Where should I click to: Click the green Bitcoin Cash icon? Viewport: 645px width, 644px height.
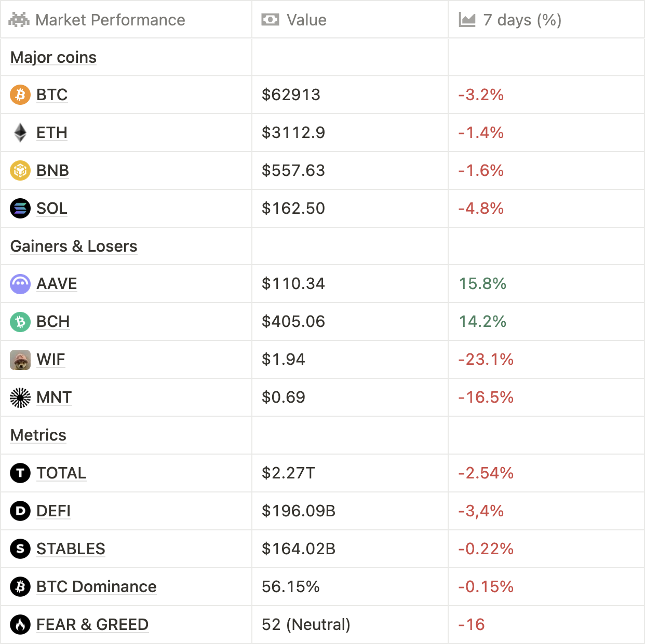click(x=20, y=322)
